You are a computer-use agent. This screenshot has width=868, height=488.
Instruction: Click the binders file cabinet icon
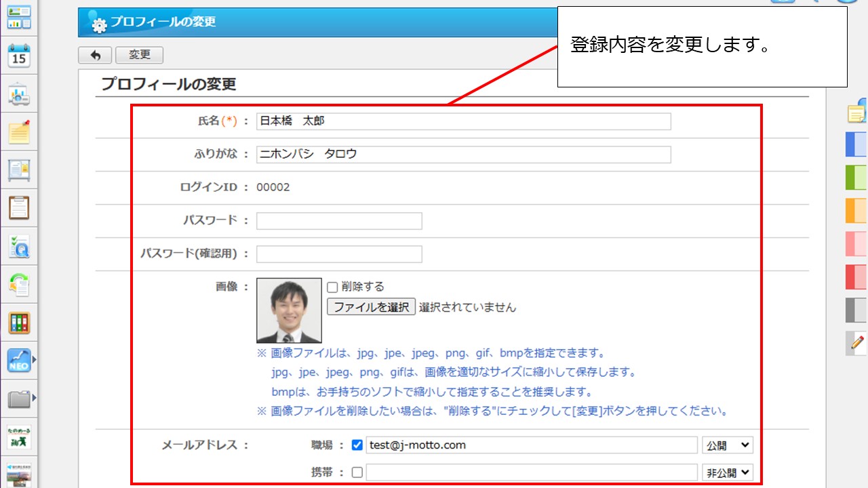point(19,323)
